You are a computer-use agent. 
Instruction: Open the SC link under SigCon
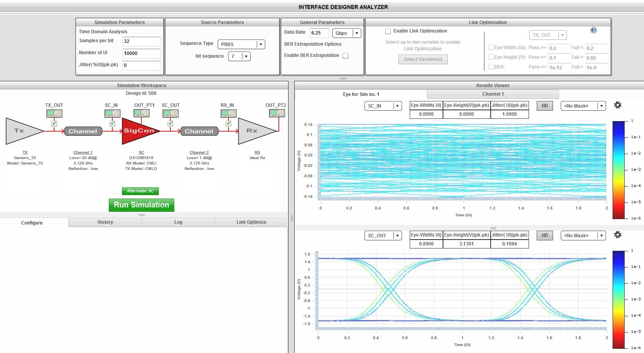[x=141, y=153]
